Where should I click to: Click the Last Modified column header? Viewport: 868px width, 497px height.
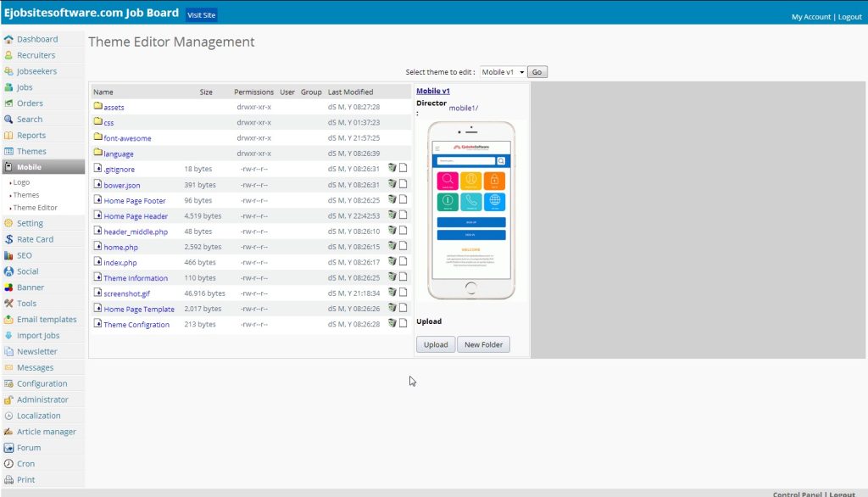click(350, 92)
